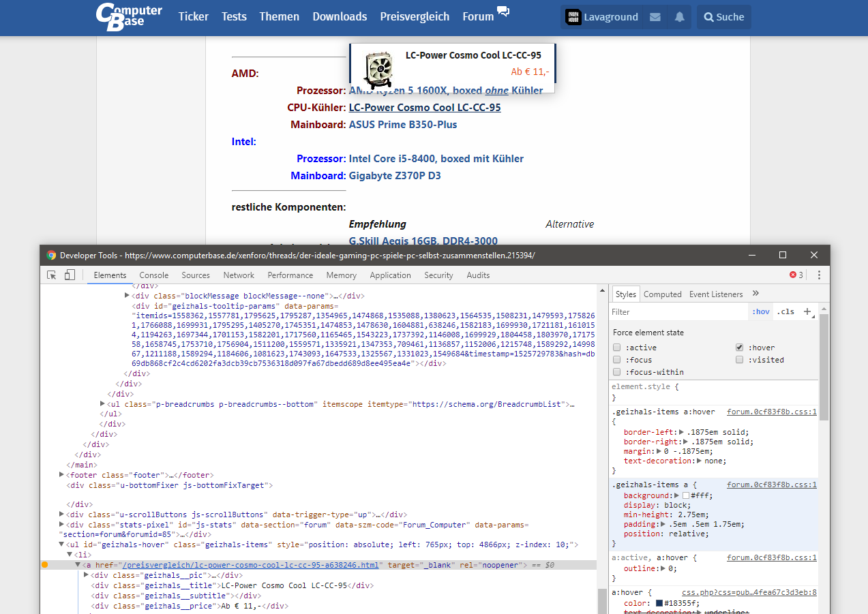Enable the :focus force state checkbox
868x614 pixels.
tap(616, 360)
